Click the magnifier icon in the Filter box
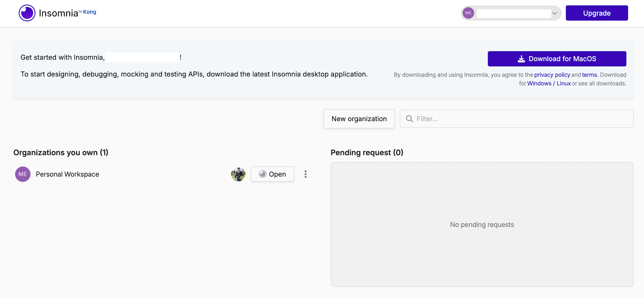This screenshot has width=644, height=298. pos(409,119)
